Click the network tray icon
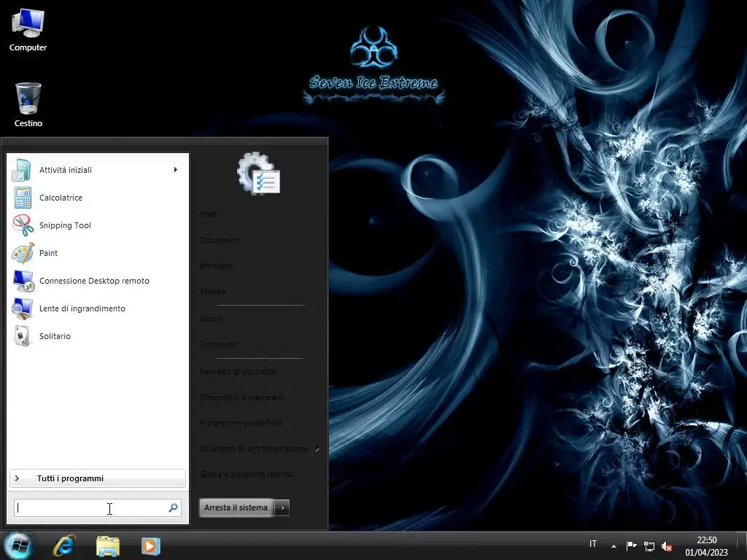 coord(649,546)
